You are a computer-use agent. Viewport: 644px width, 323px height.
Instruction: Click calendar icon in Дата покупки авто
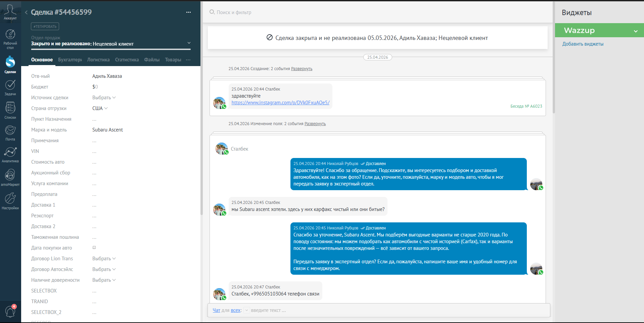tap(94, 248)
